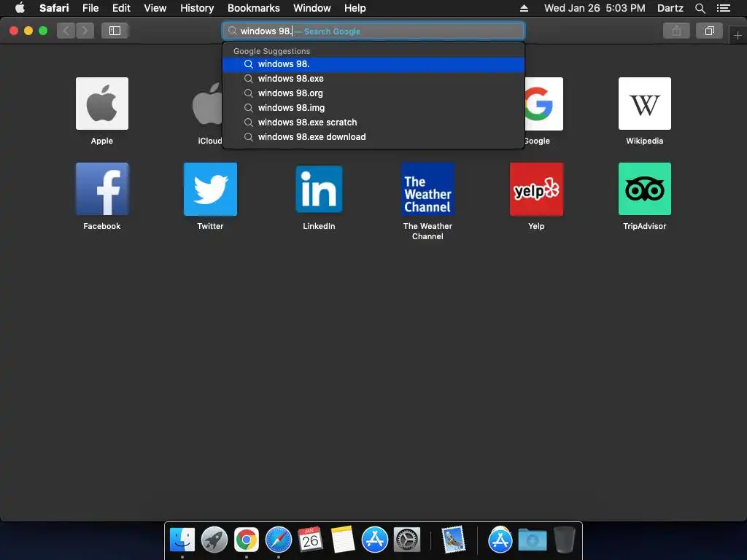Open the Wikipedia favorite tile
The image size is (747, 560).
pos(645,104)
